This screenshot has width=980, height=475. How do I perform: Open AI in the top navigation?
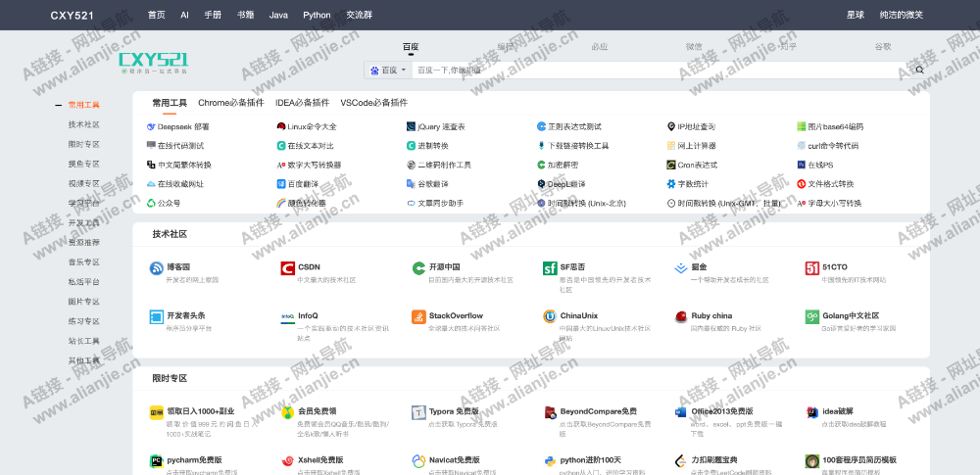point(185,15)
